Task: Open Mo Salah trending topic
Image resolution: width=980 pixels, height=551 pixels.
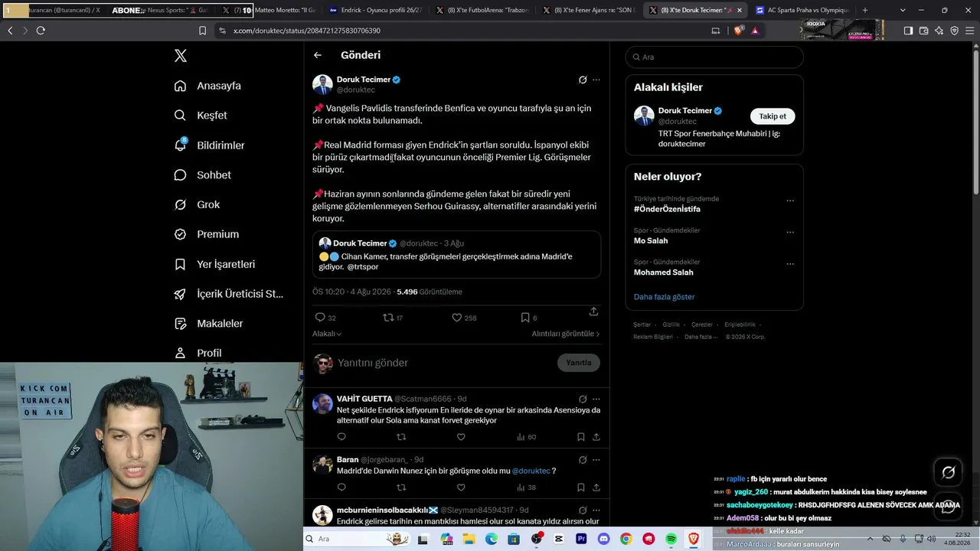Action: [651, 241]
